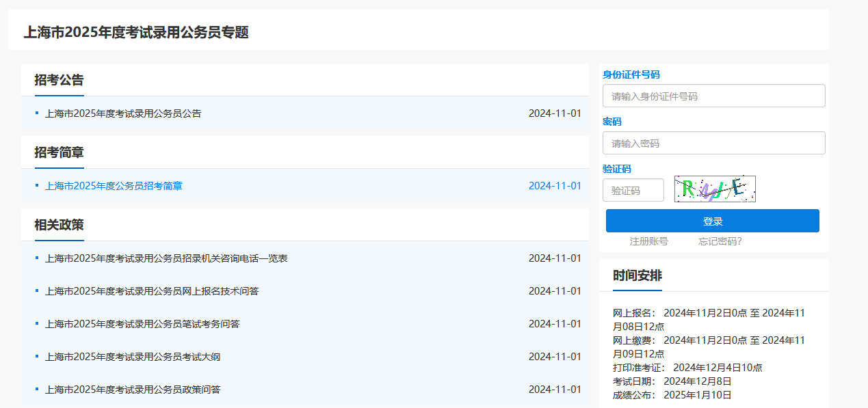The height and width of the screenshot is (408, 868).
Task: Click the 登录 button
Action: point(712,221)
